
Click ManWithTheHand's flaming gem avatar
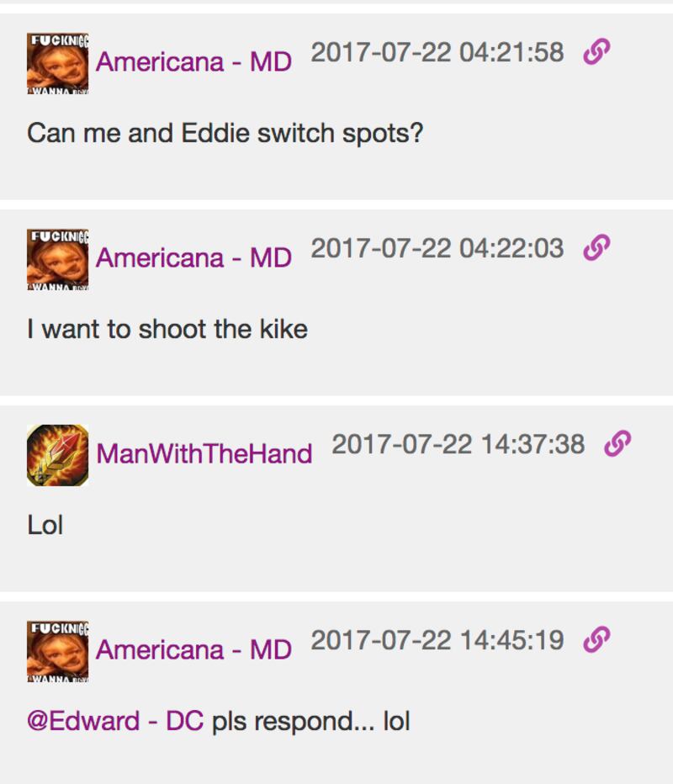pyautogui.click(x=58, y=455)
